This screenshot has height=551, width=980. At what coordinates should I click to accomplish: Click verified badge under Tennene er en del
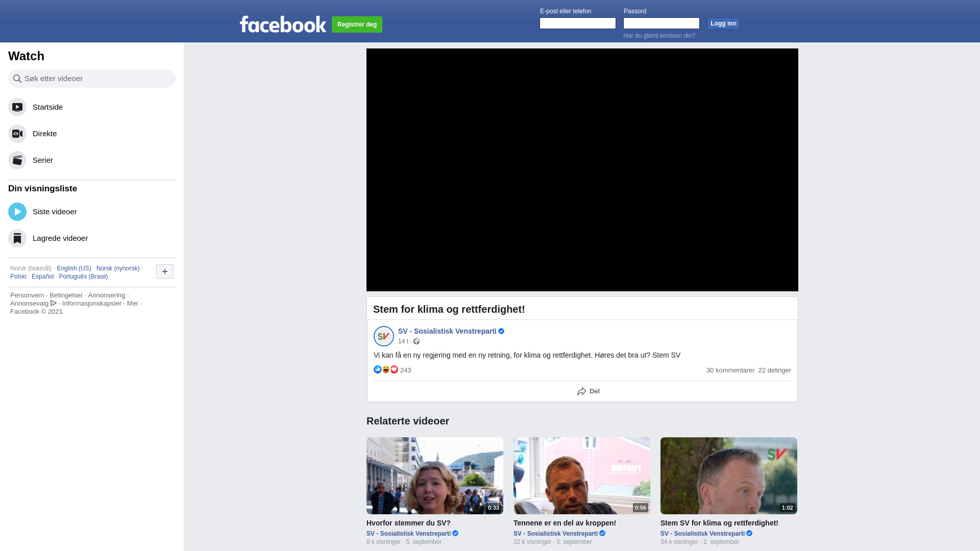602,533
